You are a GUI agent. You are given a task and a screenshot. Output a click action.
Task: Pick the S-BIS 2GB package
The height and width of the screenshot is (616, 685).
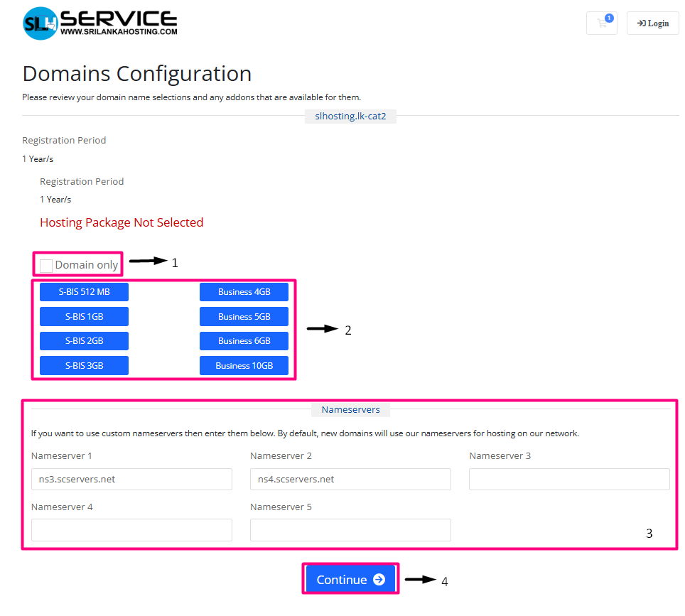point(84,341)
